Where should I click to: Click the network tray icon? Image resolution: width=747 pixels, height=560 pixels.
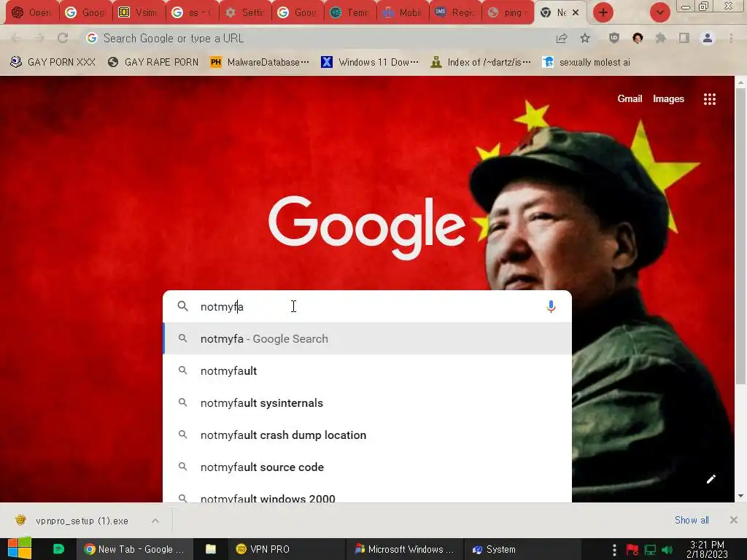click(x=650, y=550)
